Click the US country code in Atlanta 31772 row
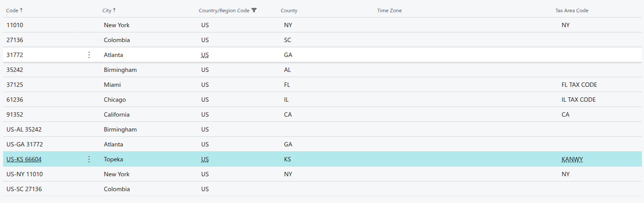The height and width of the screenshot is (203, 644). tap(205, 55)
